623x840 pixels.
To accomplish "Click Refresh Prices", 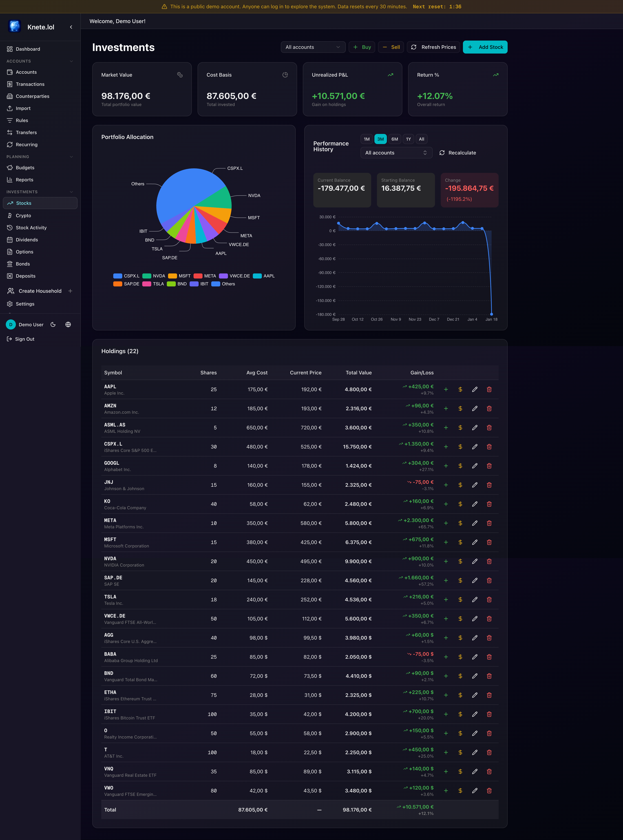I will point(433,47).
